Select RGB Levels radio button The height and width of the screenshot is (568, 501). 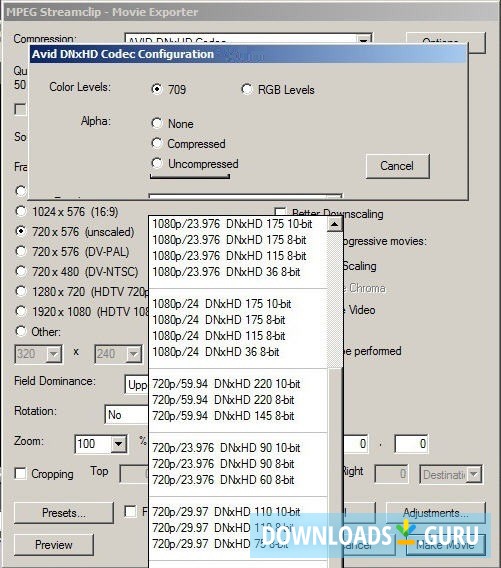[x=247, y=89]
